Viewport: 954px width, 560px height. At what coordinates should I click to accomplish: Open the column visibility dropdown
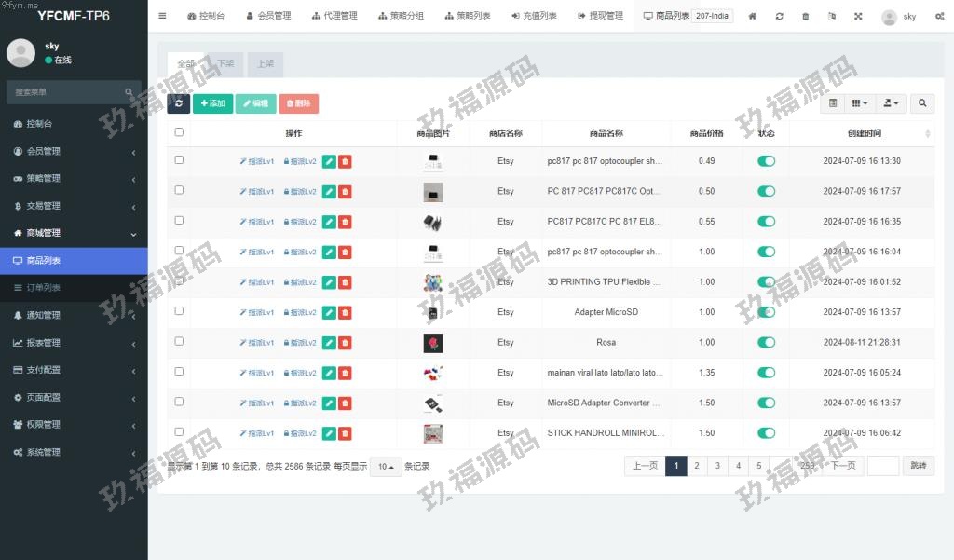(x=860, y=103)
